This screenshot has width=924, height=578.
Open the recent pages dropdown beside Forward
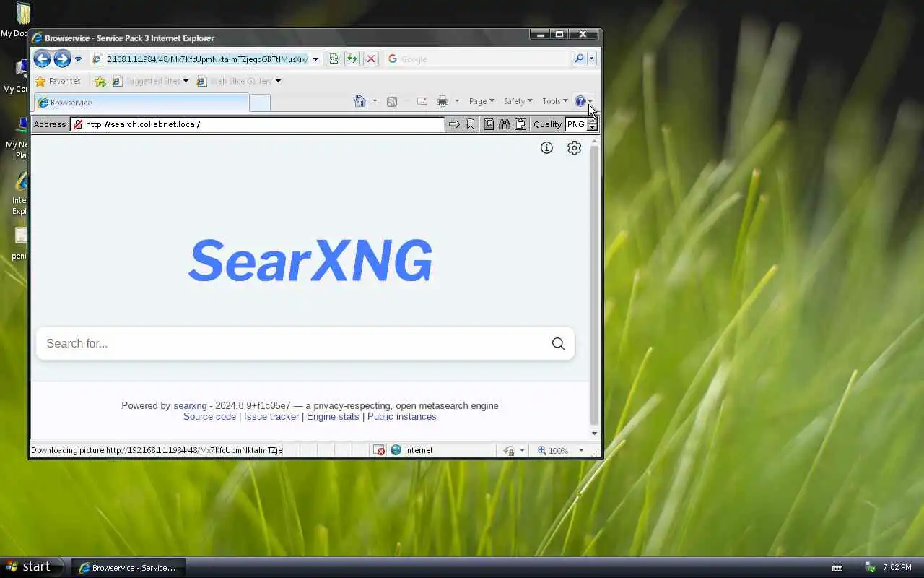point(78,59)
